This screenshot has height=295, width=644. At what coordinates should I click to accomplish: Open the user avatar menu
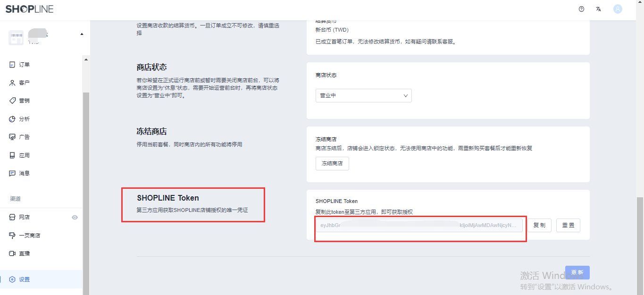click(618, 9)
